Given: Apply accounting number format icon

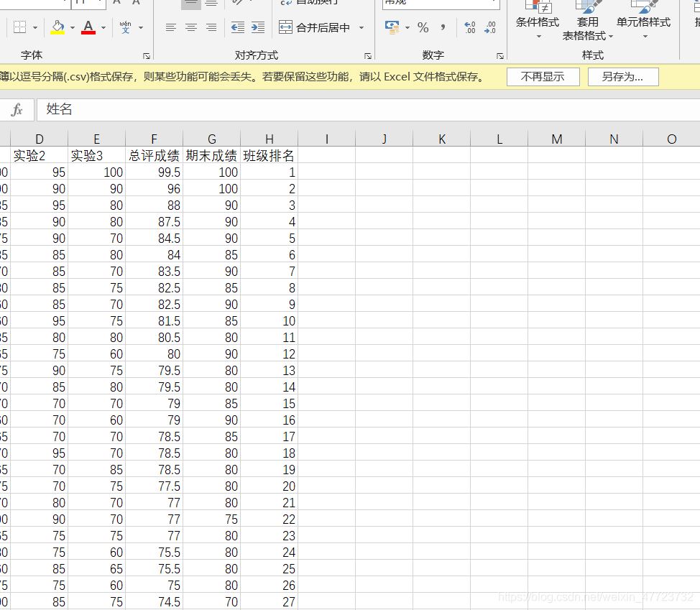Looking at the screenshot, I should pos(392,27).
